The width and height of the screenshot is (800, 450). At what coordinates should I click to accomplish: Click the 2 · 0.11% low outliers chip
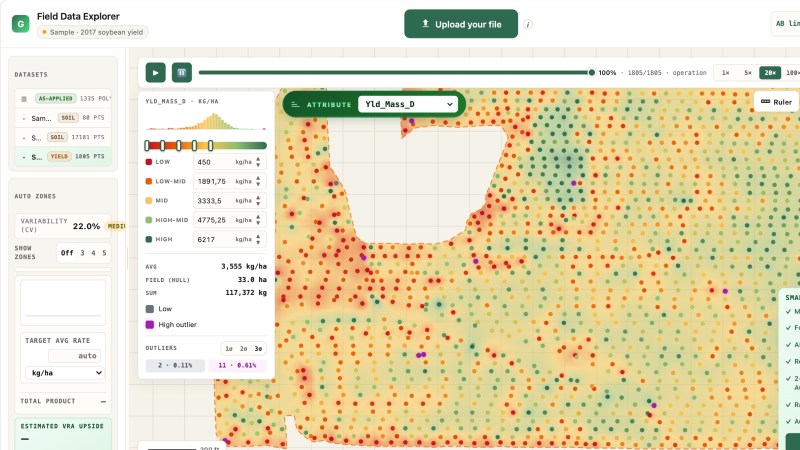175,365
